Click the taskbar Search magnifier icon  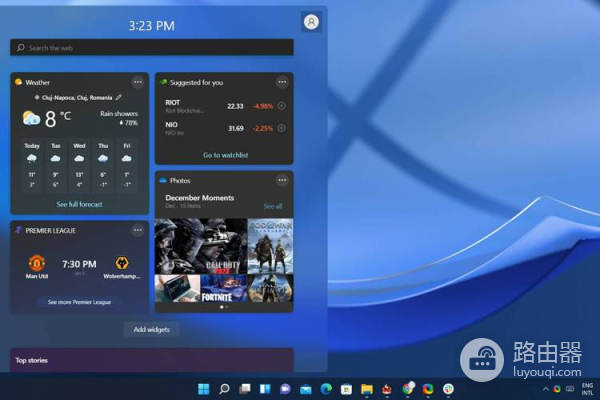tap(225, 388)
